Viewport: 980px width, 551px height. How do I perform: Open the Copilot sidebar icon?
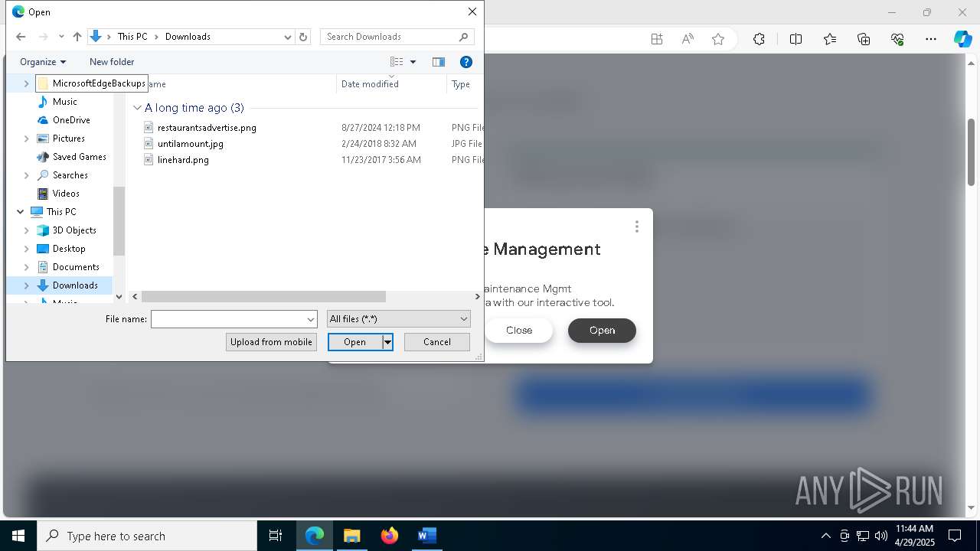click(x=962, y=39)
